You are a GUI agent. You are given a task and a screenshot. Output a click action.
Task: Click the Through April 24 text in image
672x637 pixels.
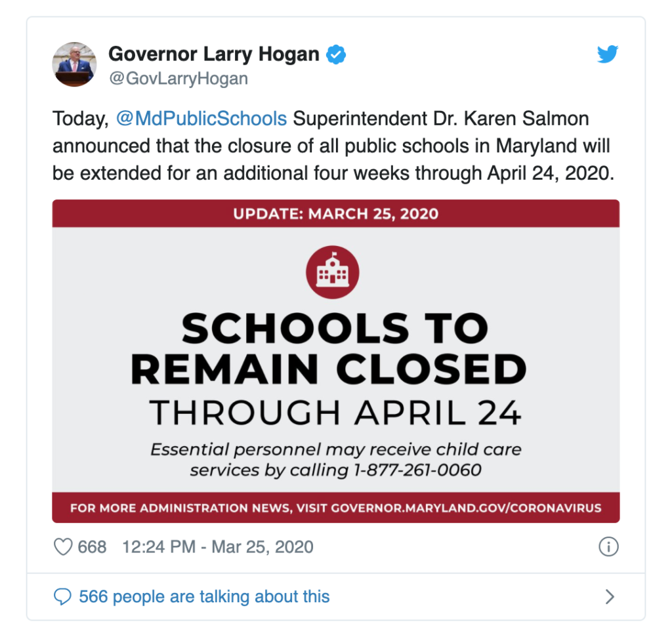[x=335, y=413]
